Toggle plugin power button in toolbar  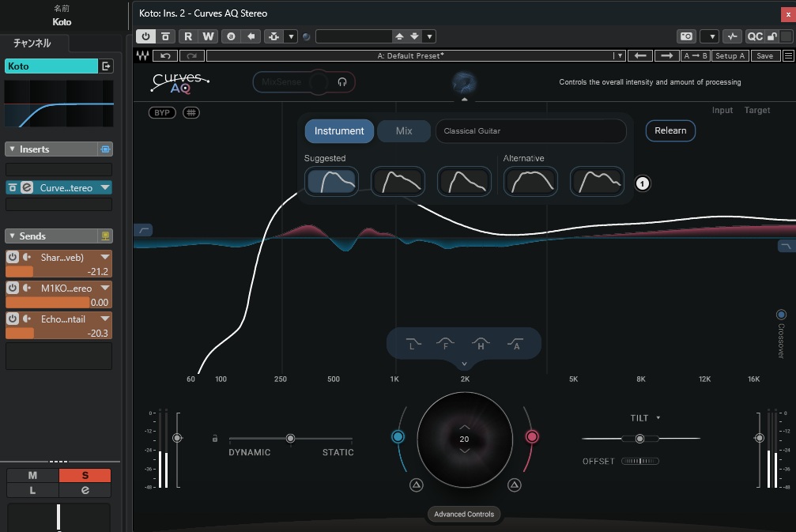coord(145,36)
